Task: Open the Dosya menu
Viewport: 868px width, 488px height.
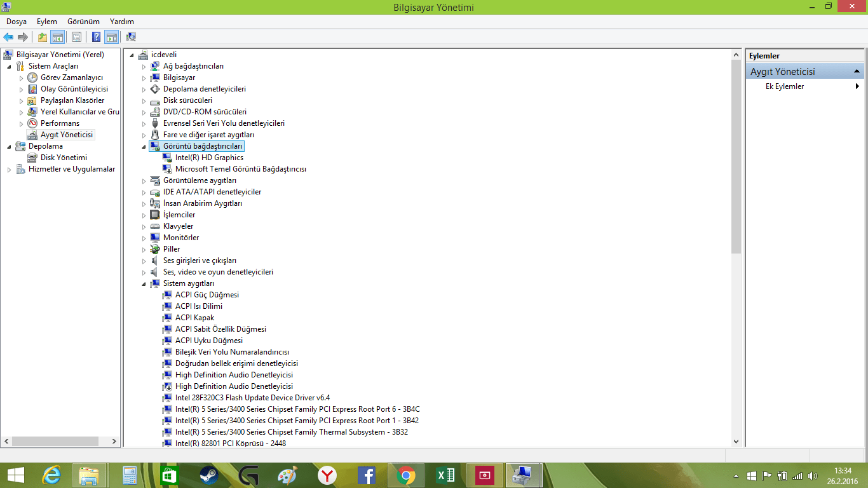Action: [x=17, y=22]
